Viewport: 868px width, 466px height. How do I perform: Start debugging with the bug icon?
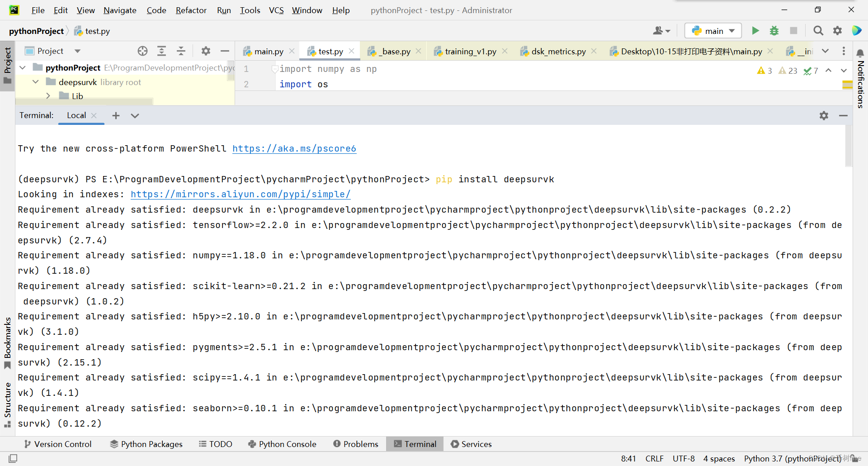click(774, 31)
